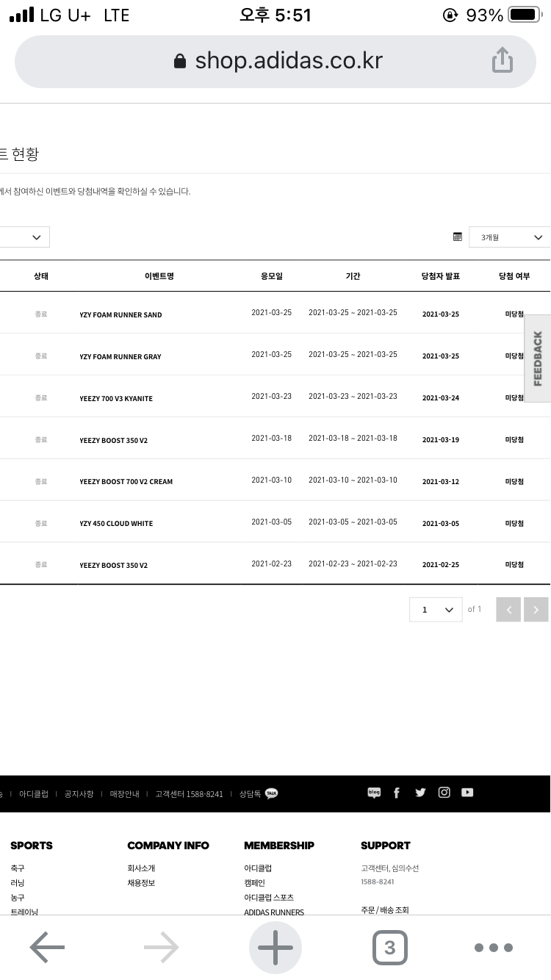
Task: Click the 당첨자 발표 column header
Action: click(x=440, y=276)
